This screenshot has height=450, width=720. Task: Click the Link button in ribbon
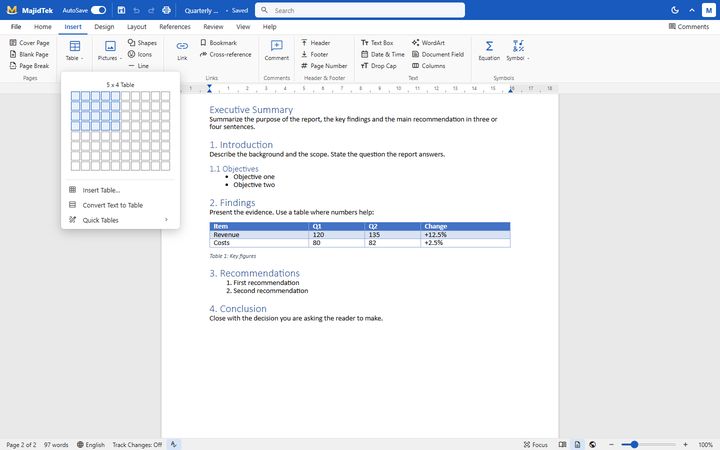click(x=182, y=51)
